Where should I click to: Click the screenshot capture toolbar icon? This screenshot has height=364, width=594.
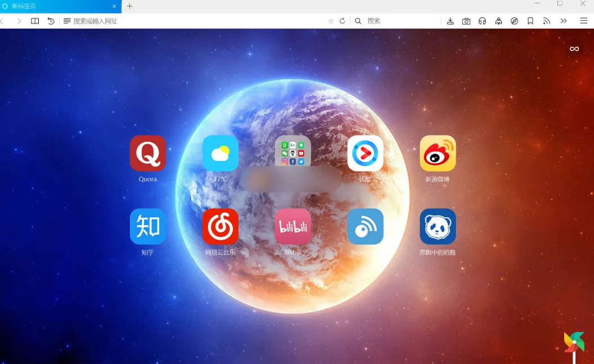(x=466, y=21)
